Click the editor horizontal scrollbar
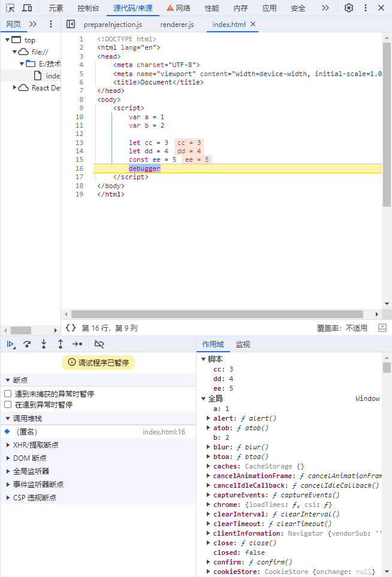 [217, 314]
